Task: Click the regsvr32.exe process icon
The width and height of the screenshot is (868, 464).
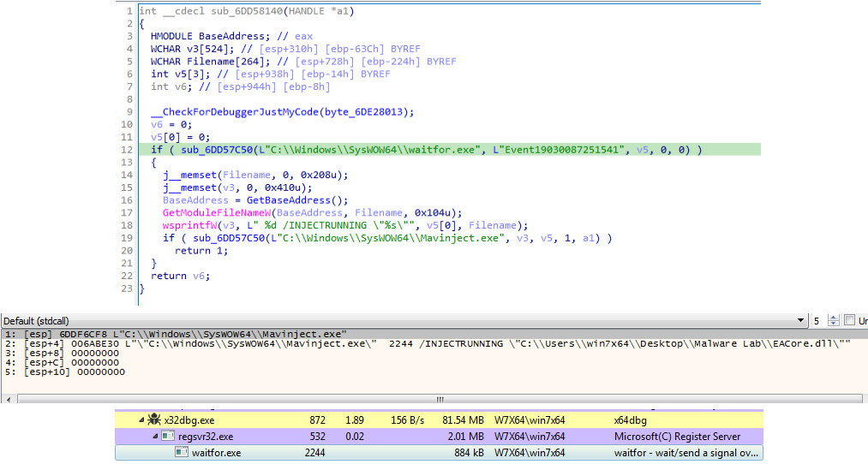Action: [168, 437]
